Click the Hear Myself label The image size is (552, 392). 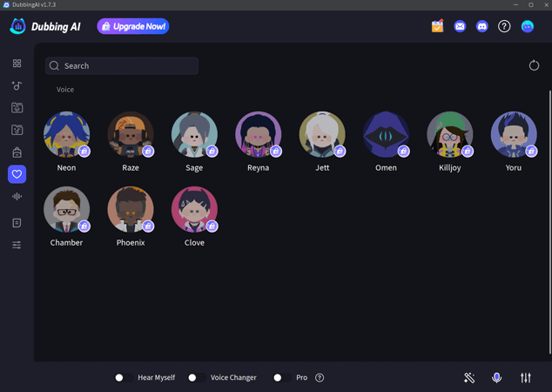157,377
